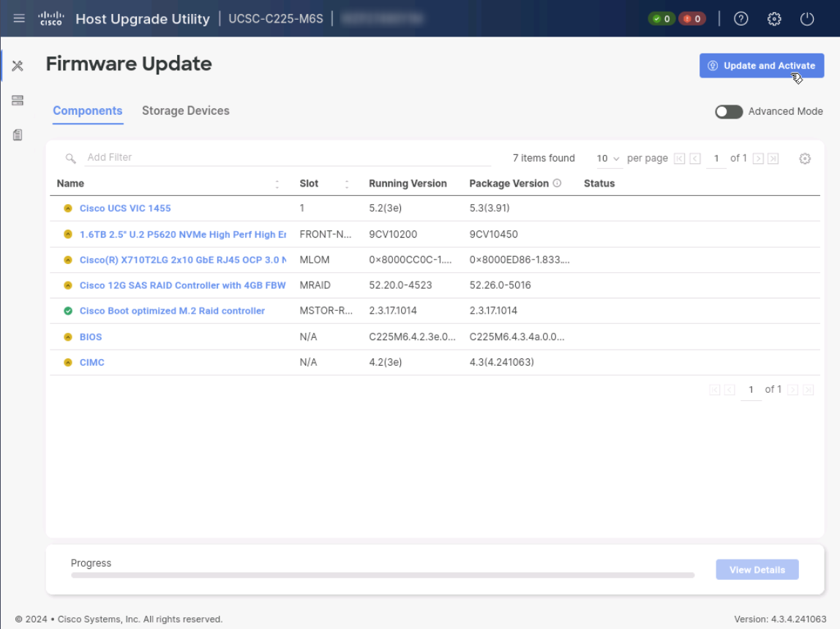Click the Add Filter input field
This screenshot has height=629, width=840.
[288, 157]
